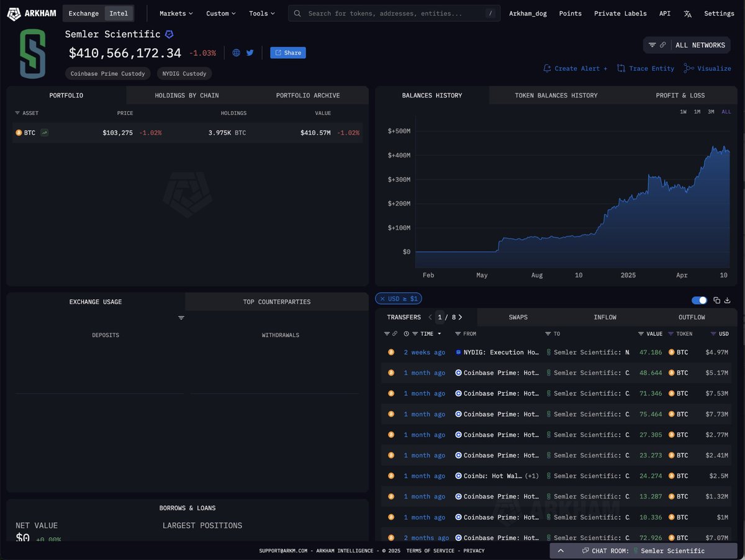Switch to Exchange mode

click(84, 13)
